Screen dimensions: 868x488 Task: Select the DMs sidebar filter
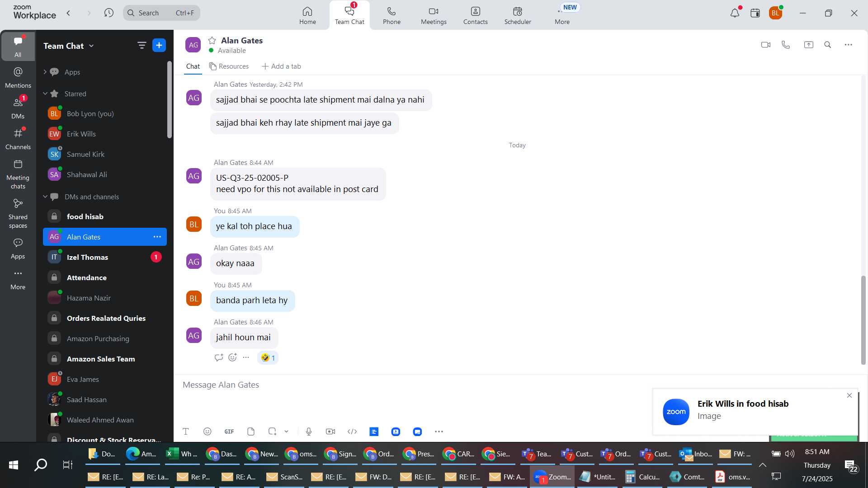(18, 108)
